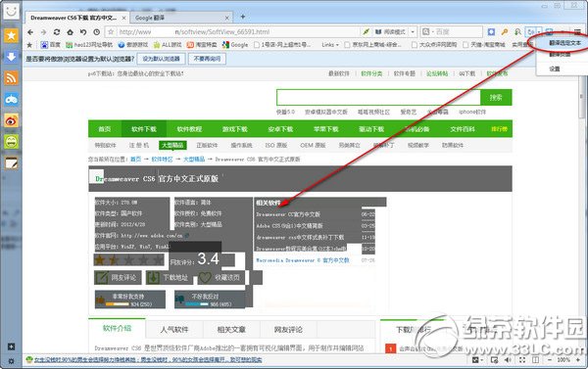588x369 pixels.
Task: Switch to the 相关文章 page tab
Action: pyautogui.click(x=231, y=330)
